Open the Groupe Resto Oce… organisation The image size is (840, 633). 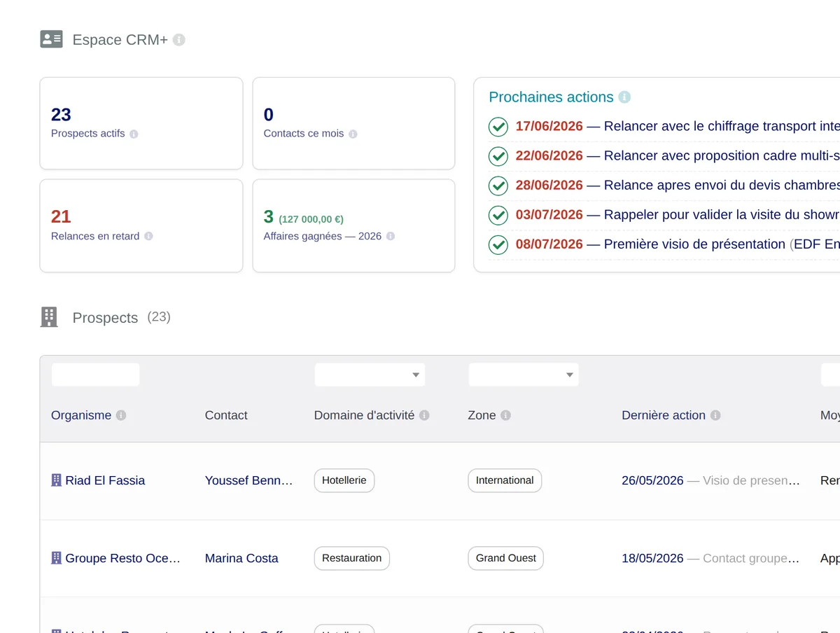point(122,558)
